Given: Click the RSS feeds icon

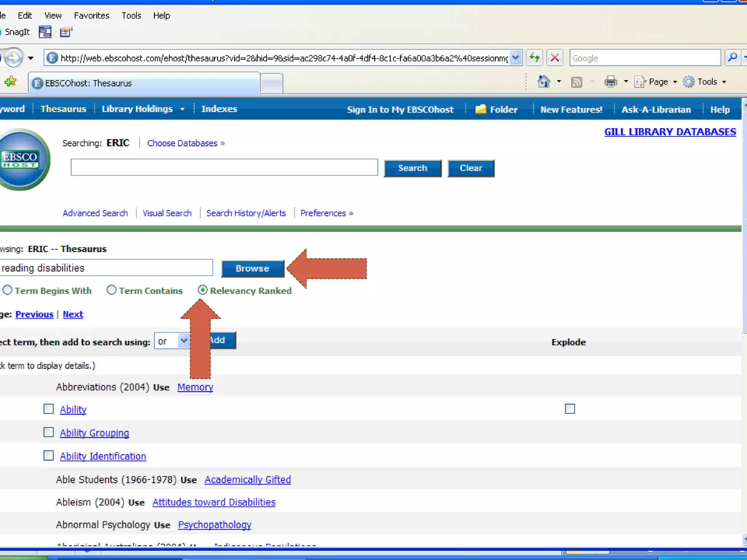Looking at the screenshot, I should coord(576,82).
